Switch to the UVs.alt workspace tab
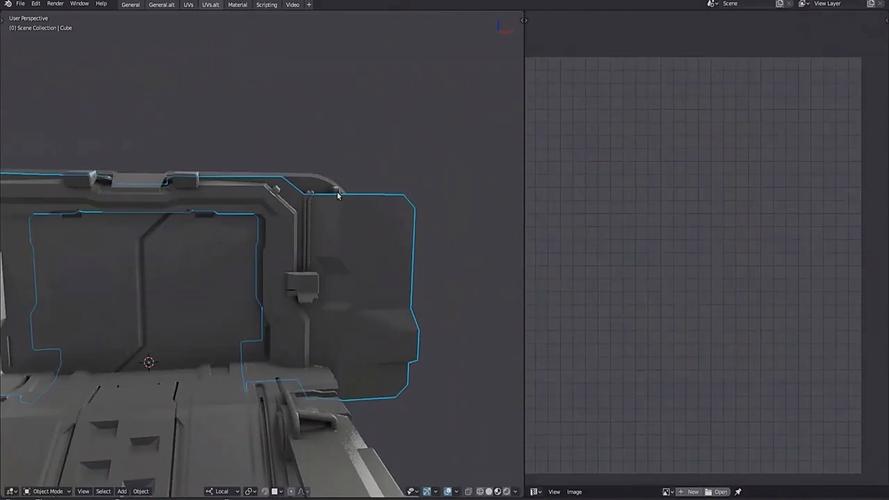Image resolution: width=889 pixels, height=500 pixels. tap(210, 5)
